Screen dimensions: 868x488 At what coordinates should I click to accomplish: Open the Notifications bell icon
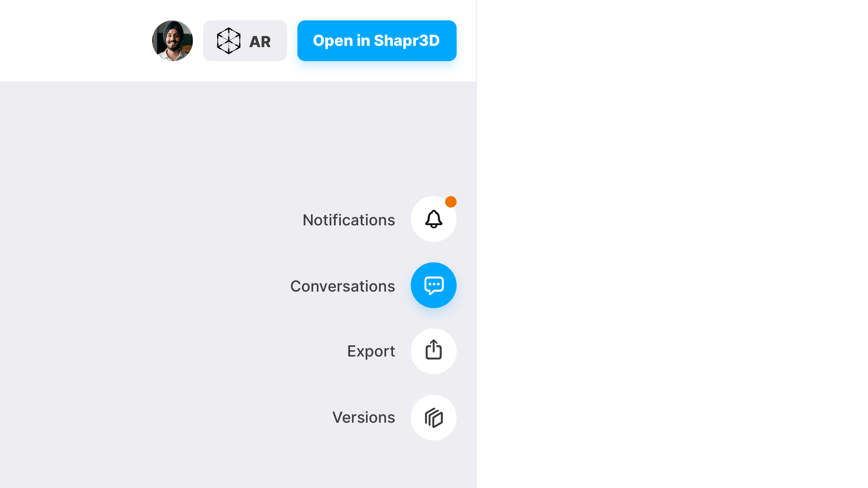pos(433,219)
